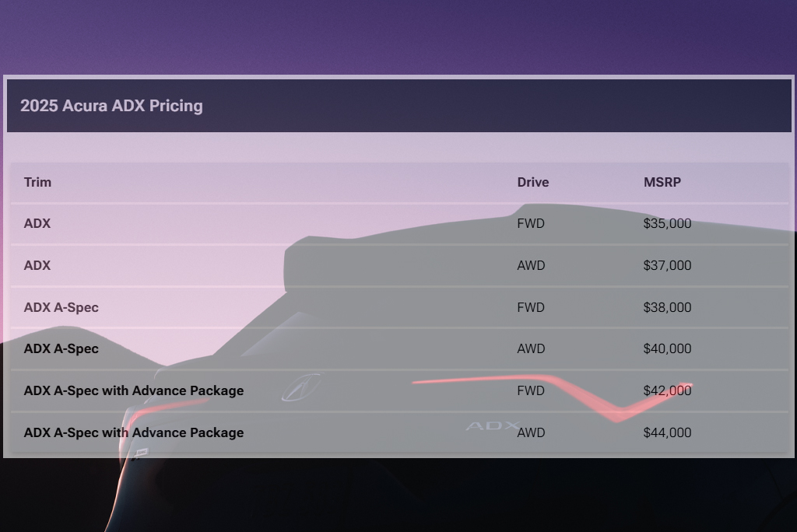Click FWD in the $35,000 row

(x=531, y=224)
